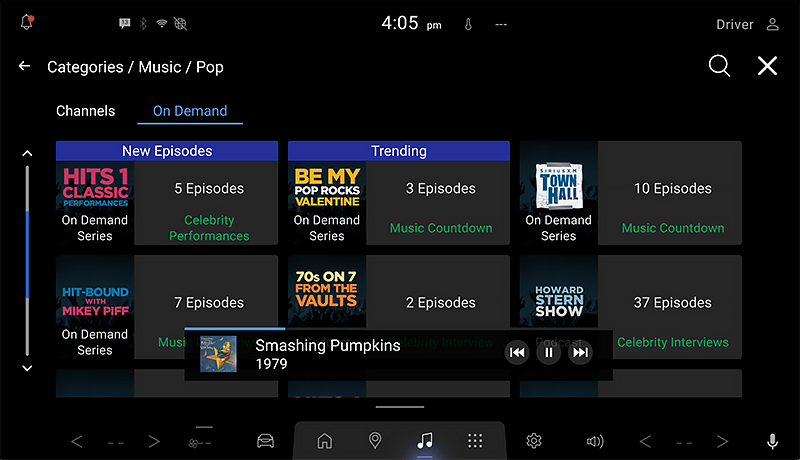Click the Celebrity Interviews label
Viewport: 800px width, 460px height.
coord(672,342)
